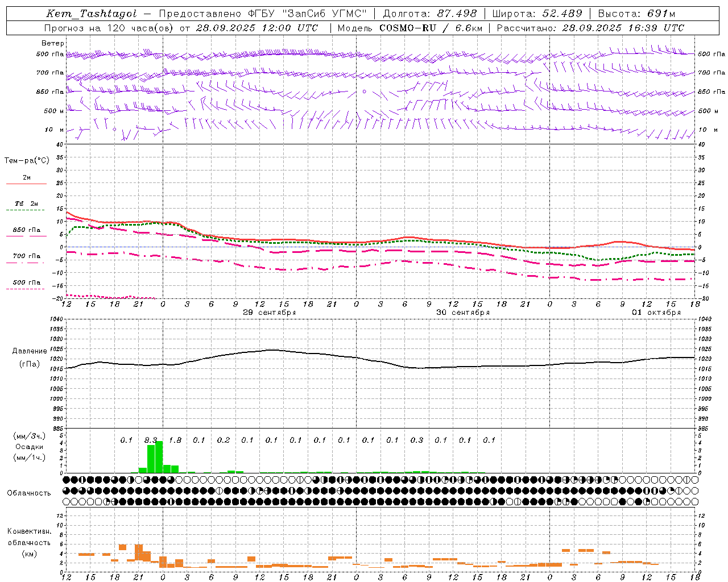
Task: Click the tallest green precipitation bar
Action: coord(159,457)
